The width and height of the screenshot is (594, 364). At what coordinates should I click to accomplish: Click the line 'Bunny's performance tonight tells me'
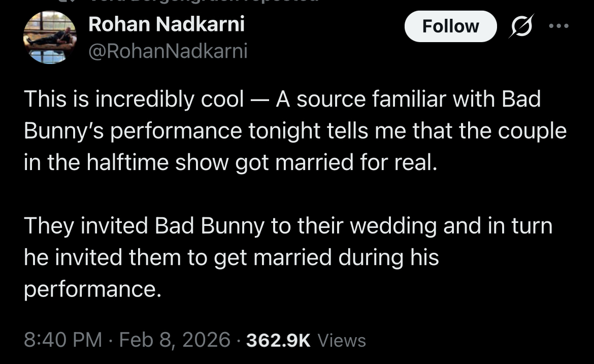click(294, 131)
